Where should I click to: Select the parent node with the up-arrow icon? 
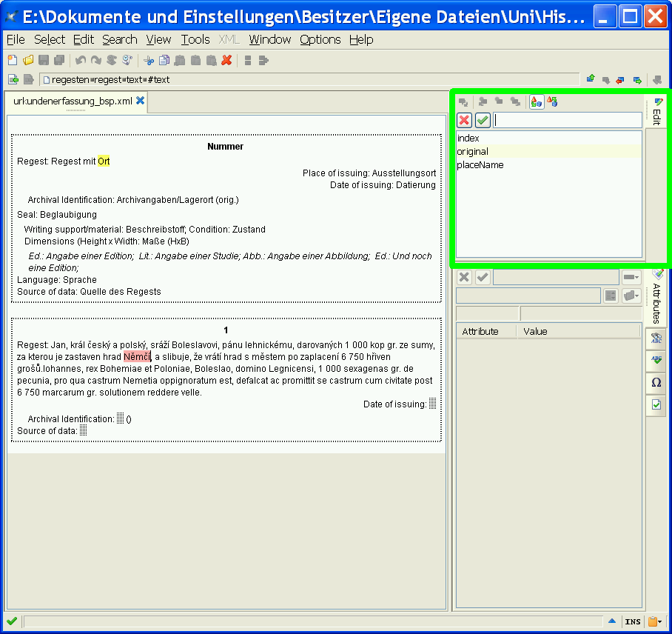pyautogui.click(x=591, y=79)
